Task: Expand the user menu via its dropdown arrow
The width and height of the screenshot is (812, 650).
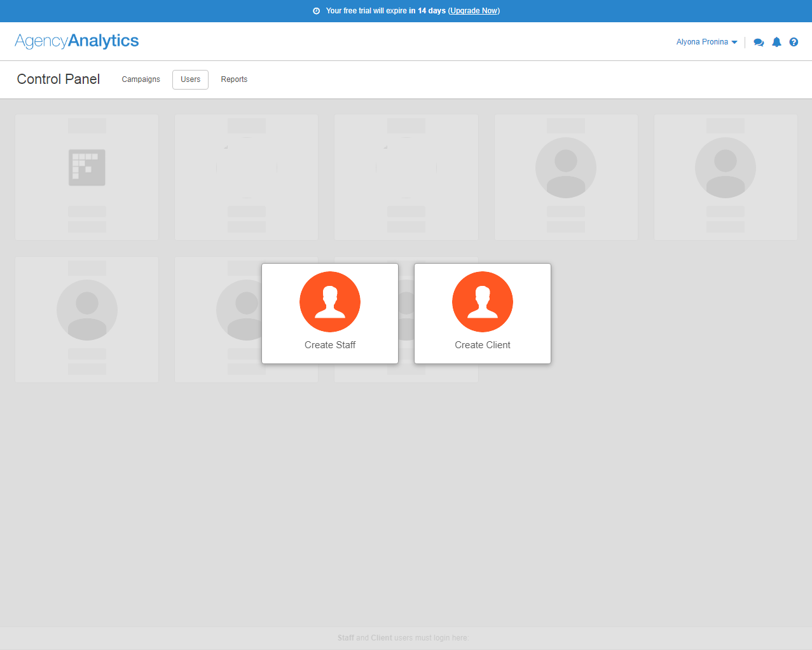Action: 736,43
